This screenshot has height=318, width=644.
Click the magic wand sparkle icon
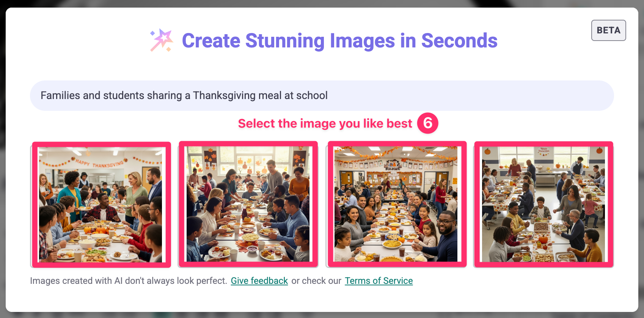pyautogui.click(x=162, y=40)
